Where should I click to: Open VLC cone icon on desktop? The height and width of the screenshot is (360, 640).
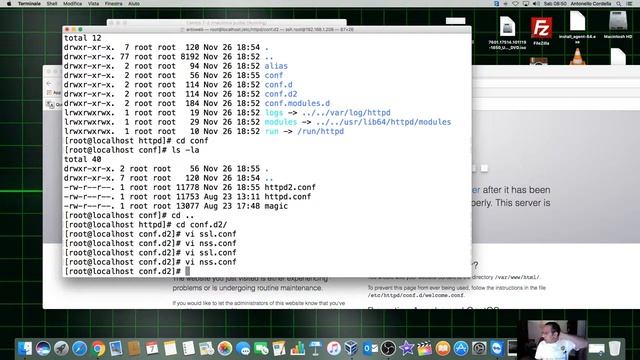point(577,56)
